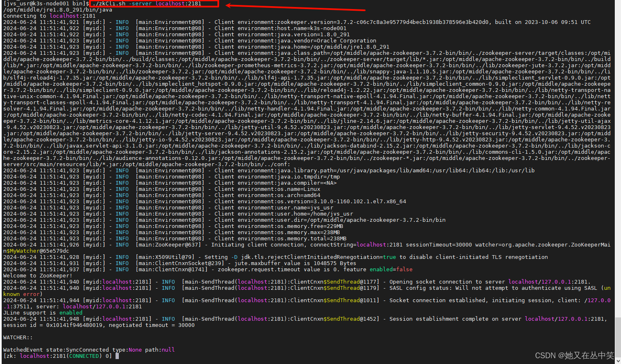Click the 'JLine support is enabled' line
Screen dimensions: 621x364
43,312
